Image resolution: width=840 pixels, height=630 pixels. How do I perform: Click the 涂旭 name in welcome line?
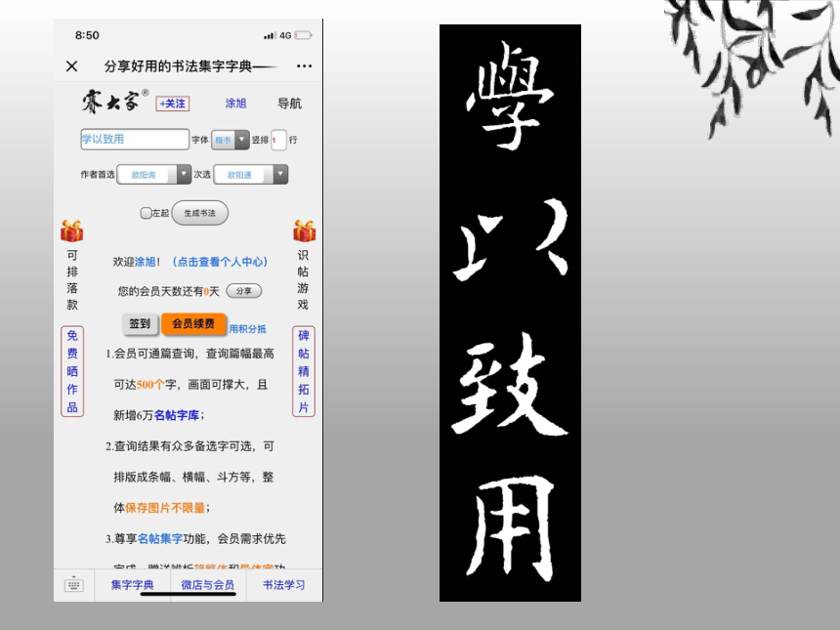[x=146, y=262]
